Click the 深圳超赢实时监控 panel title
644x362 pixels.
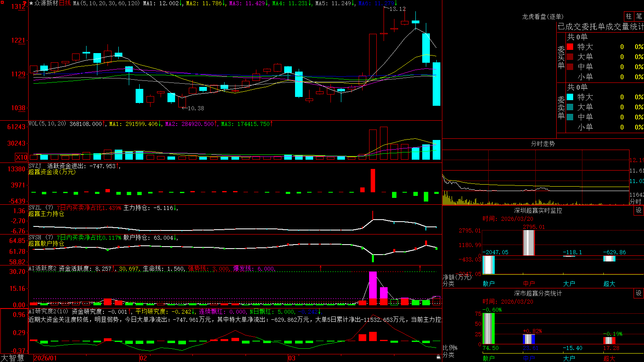tap(538, 210)
